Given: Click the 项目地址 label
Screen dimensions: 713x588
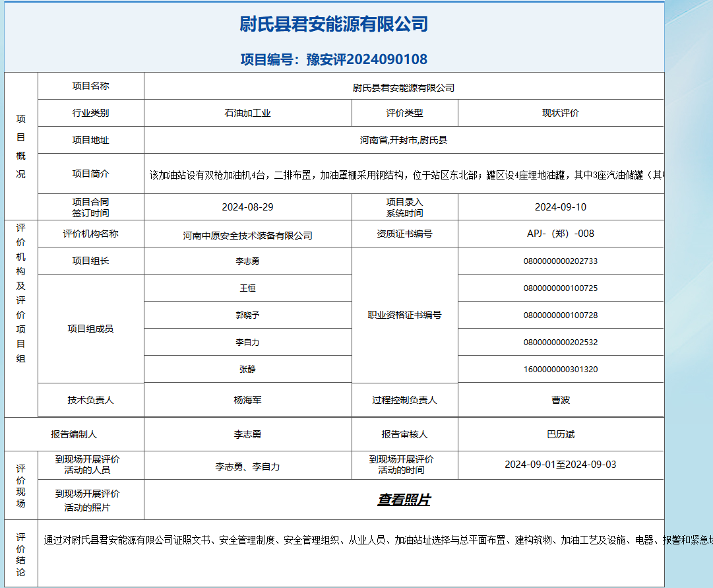Looking at the screenshot, I should [x=90, y=140].
